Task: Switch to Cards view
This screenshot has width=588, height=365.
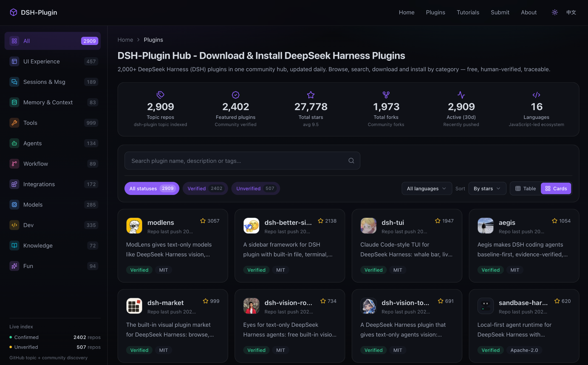Action: point(556,188)
